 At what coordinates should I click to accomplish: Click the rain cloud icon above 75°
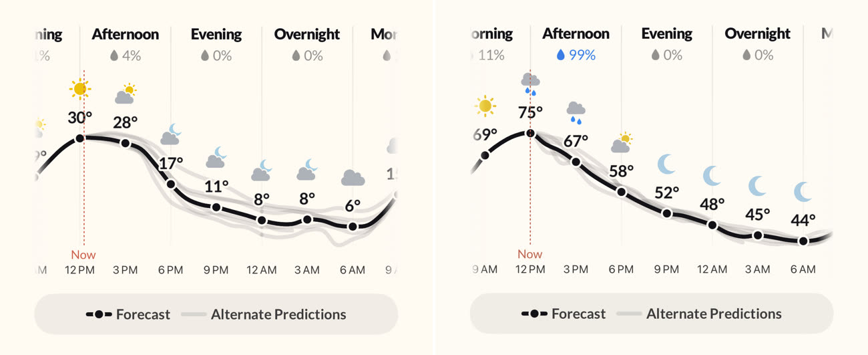[x=530, y=83]
